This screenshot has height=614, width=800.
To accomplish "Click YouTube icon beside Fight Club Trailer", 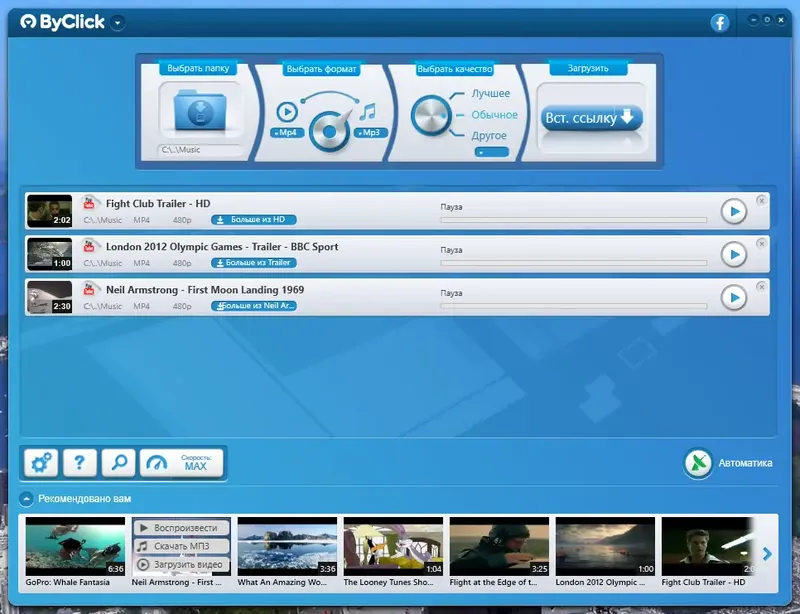I will click(89, 203).
